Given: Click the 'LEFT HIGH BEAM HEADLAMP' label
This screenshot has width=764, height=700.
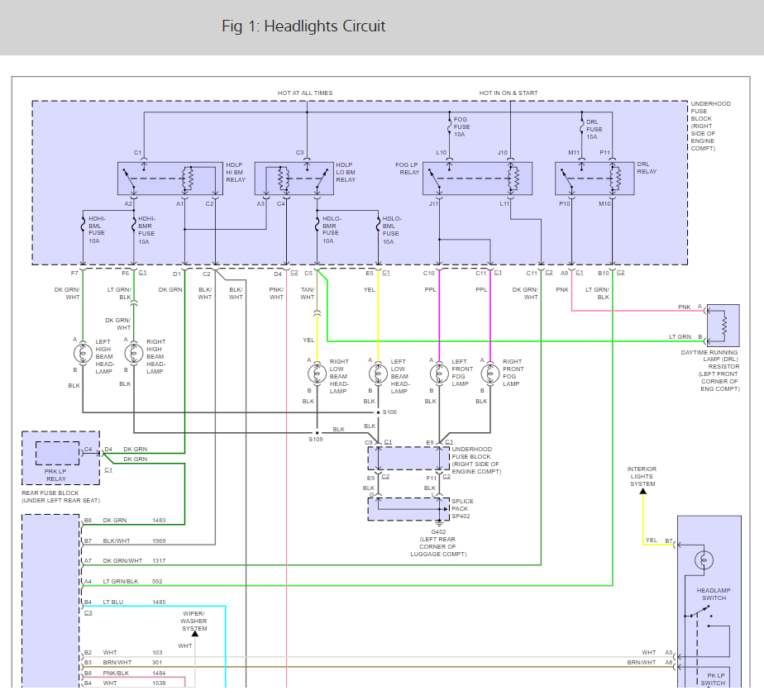Looking at the screenshot, I should click(104, 356).
